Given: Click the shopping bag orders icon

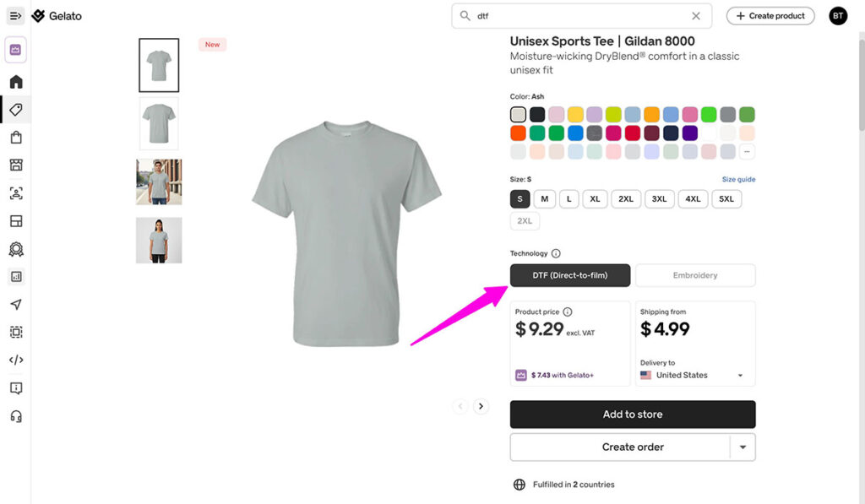Looking at the screenshot, I should click(x=16, y=138).
